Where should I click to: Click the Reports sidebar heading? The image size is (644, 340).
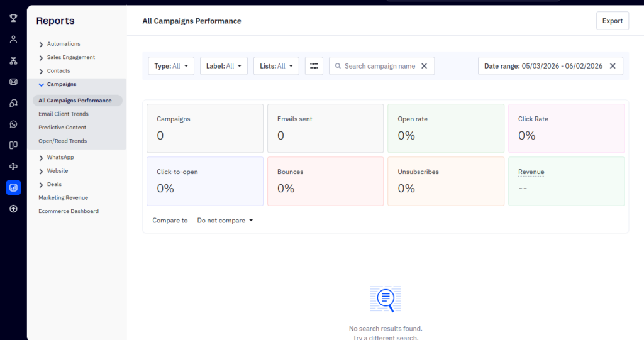(x=55, y=21)
